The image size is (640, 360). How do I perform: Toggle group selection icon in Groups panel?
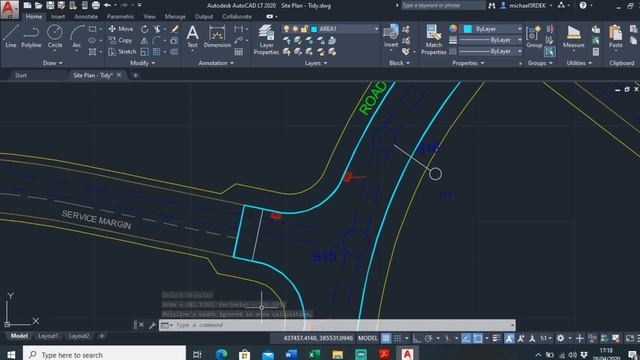coord(550,52)
